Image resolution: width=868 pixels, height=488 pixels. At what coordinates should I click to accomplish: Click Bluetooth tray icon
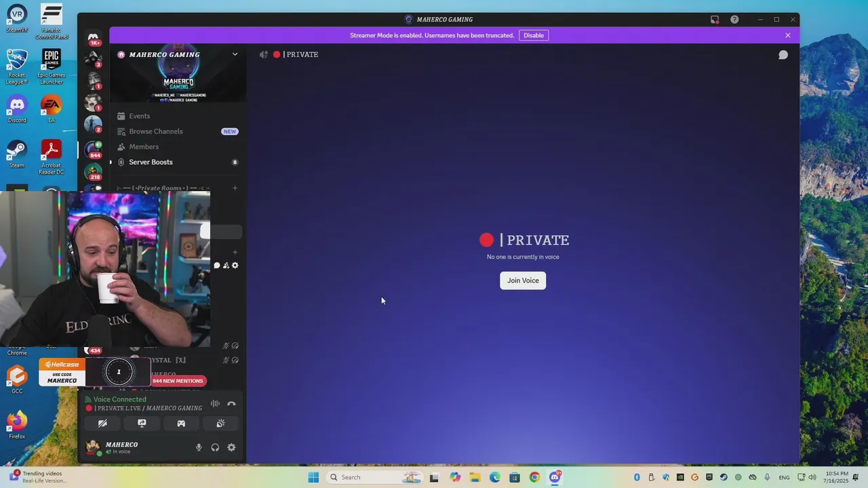coord(637,477)
